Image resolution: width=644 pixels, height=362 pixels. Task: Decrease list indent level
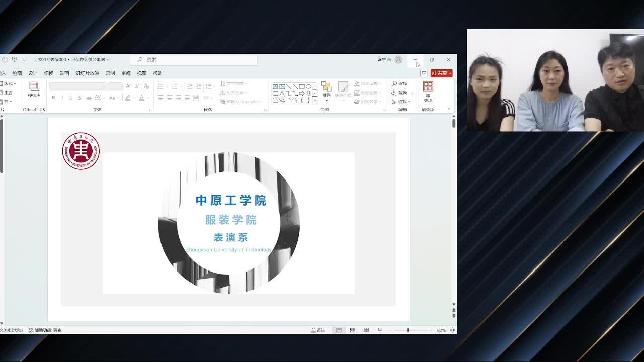tap(190, 86)
